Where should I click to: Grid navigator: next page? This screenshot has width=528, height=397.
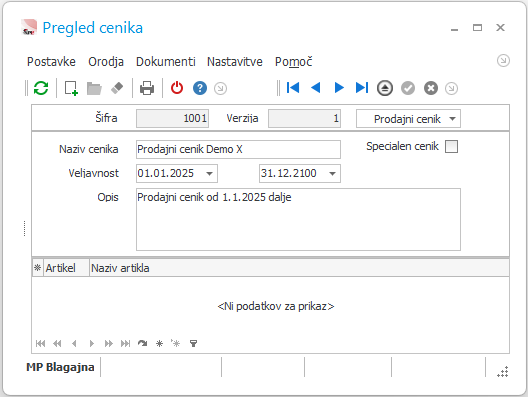108,343
